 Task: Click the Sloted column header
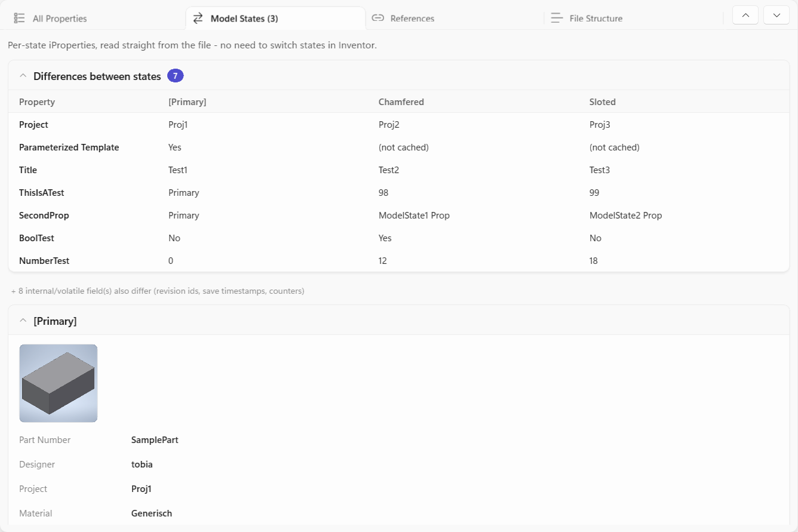[x=603, y=102]
